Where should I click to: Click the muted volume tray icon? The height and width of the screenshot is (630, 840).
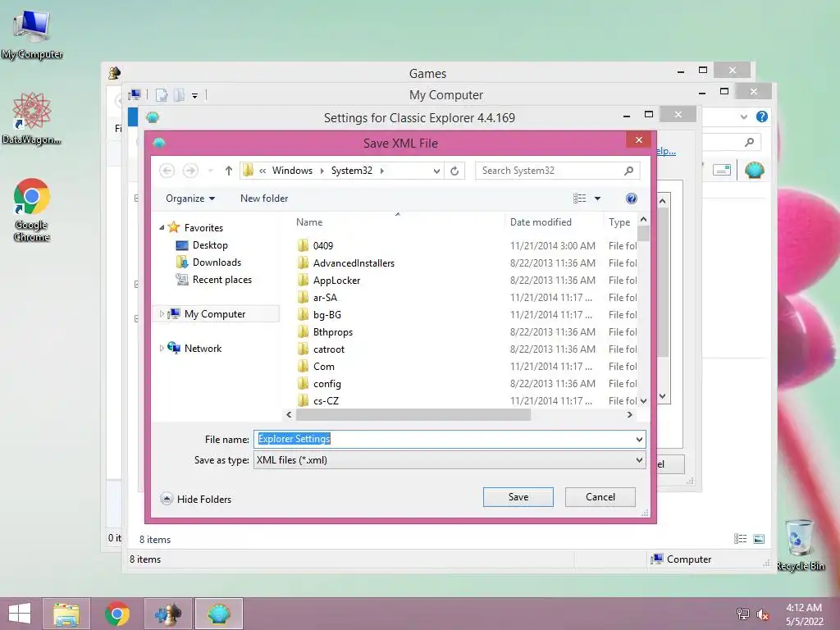coord(762,614)
